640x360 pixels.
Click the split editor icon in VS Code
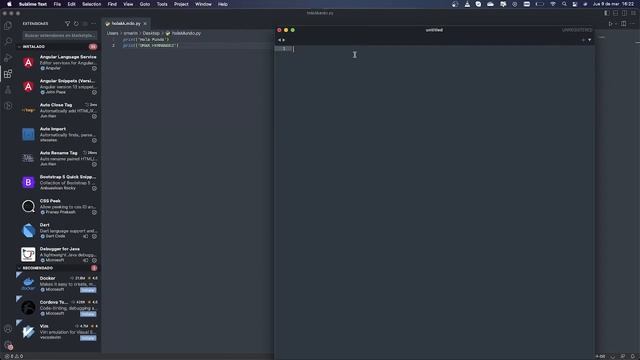(624, 24)
